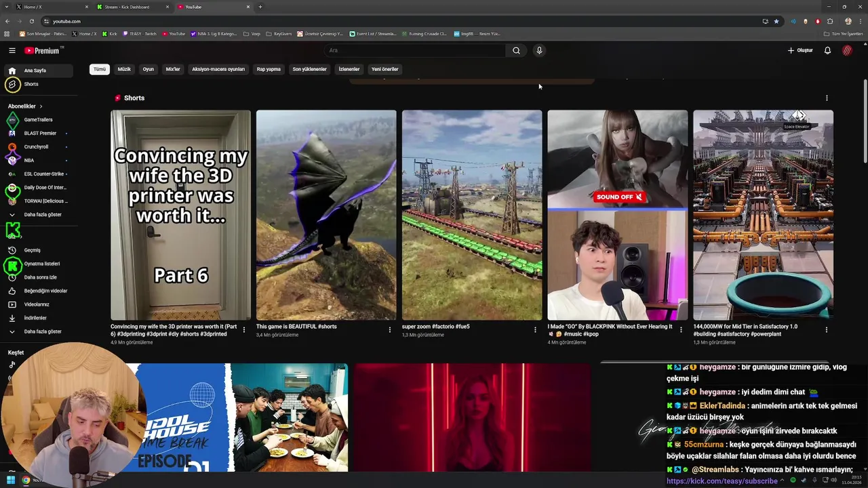Open a new browser tab
868x488 pixels.
[260, 7]
